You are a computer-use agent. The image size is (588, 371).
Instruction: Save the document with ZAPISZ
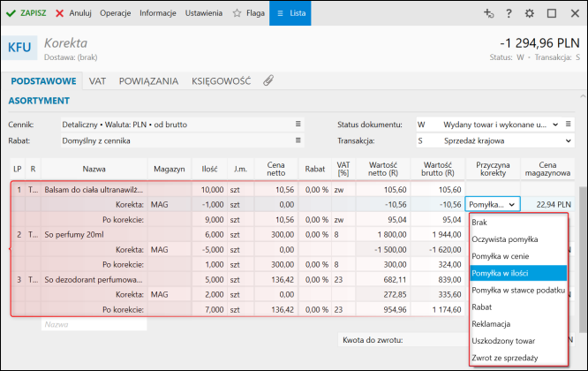tap(26, 13)
